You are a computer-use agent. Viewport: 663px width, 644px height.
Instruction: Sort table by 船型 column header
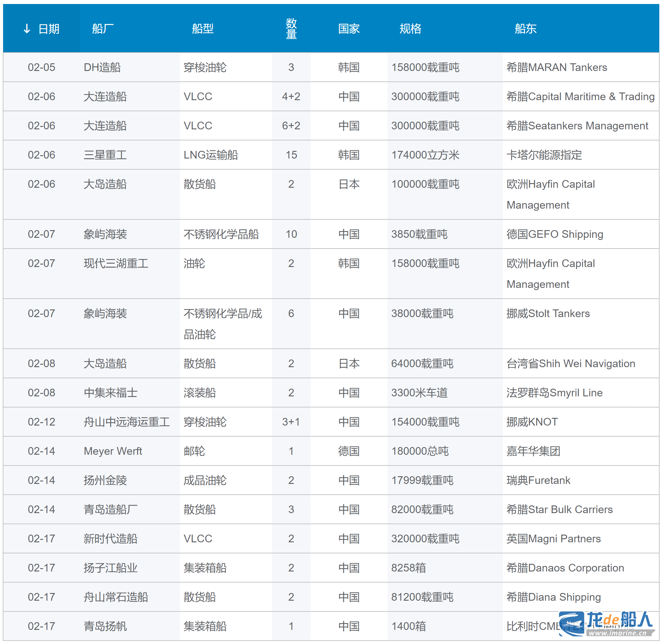click(x=202, y=29)
